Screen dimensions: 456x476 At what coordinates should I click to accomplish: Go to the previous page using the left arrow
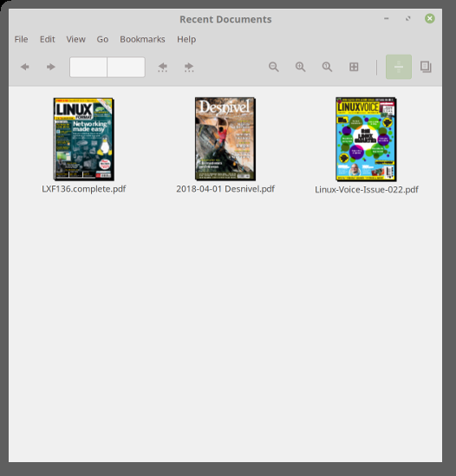point(24,67)
